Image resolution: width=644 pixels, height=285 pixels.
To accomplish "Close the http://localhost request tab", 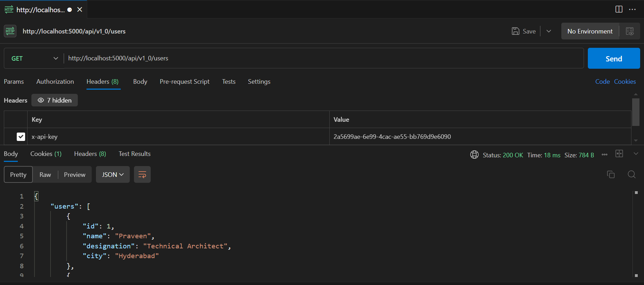I will click(x=80, y=9).
